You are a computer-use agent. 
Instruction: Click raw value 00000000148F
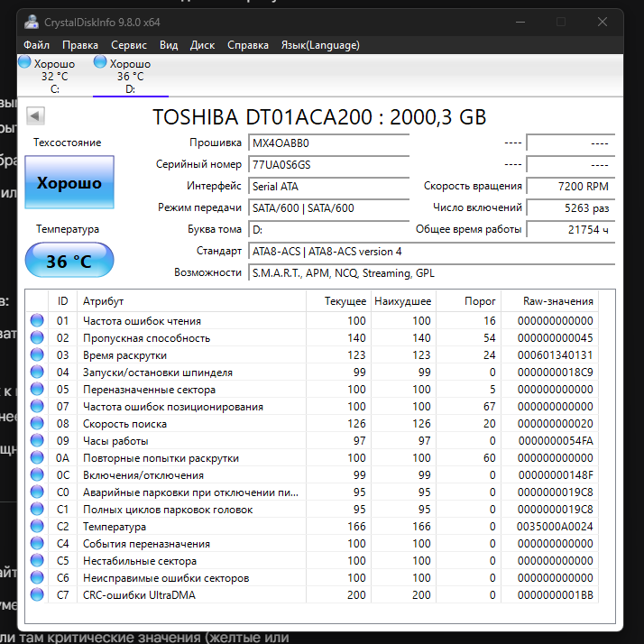click(x=556, y=474)
